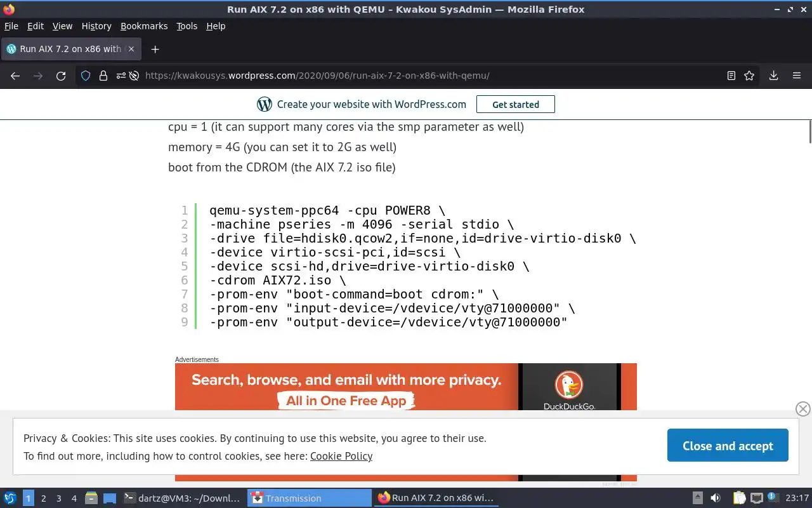Open the Tools menu
Image resolution: width=812 pixels, height=508 pixels.
(187, 26)
